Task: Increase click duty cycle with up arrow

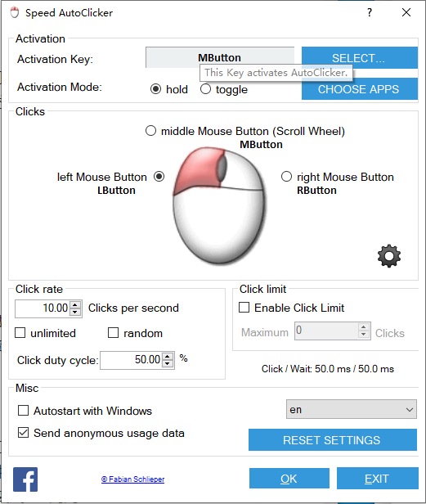Action: (x=168, y=357)
